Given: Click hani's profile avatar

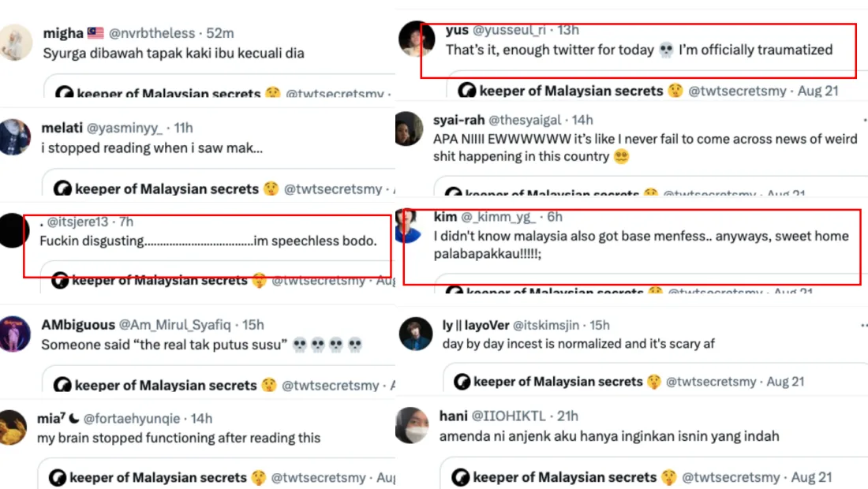Looking at the screenshot, I should click(412, 426).
